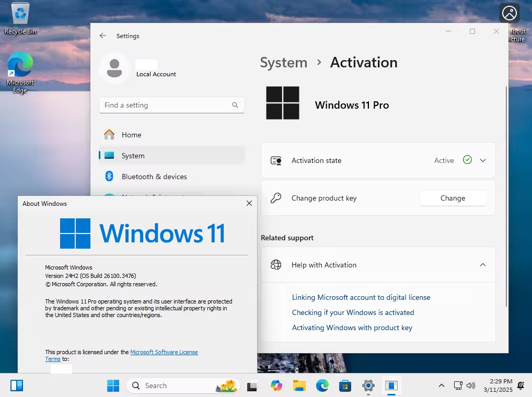Switch to Settings gear on the taskbar

click(368, 386)
